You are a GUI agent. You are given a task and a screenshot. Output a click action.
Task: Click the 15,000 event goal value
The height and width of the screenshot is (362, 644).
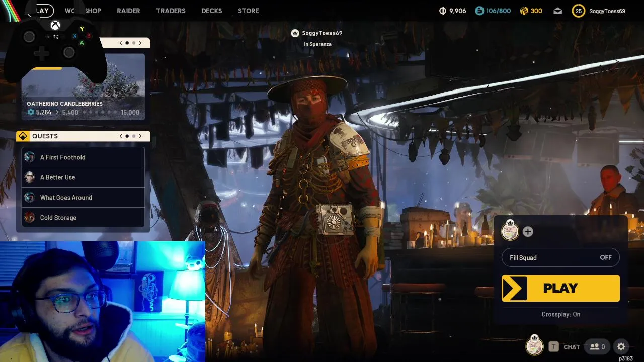click(x=130, y=112)
